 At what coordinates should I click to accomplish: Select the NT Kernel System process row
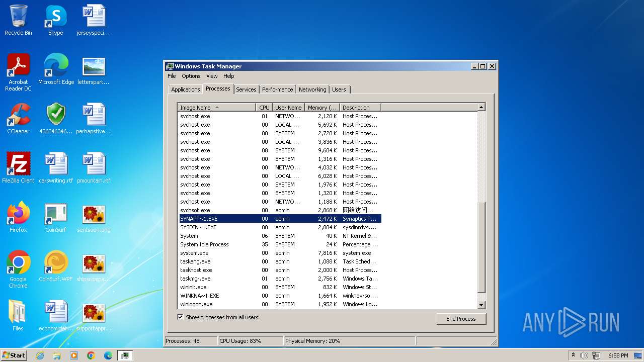coord(279,236)
